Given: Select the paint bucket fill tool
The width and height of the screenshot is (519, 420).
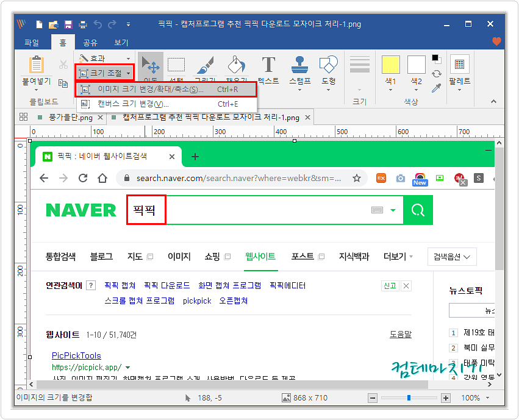Looking at the screenshot, I should coord(237,65).
